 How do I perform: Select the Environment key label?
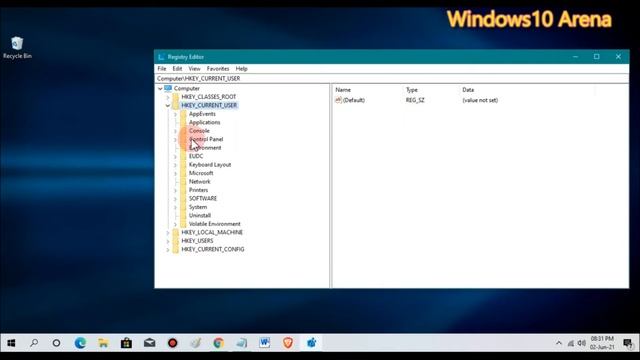click(x=205, y=148)
